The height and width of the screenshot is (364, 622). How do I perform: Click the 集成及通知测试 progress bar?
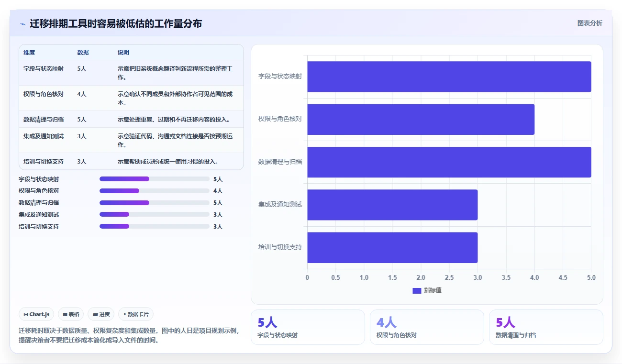coord(155,214)
